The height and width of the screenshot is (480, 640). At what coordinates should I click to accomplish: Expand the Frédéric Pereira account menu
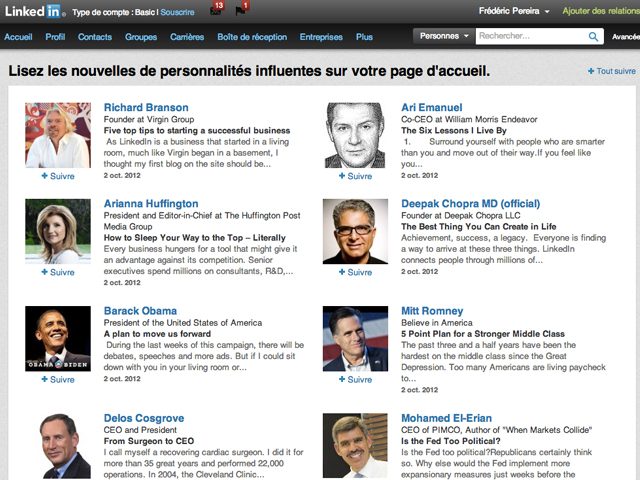(514, 11)
